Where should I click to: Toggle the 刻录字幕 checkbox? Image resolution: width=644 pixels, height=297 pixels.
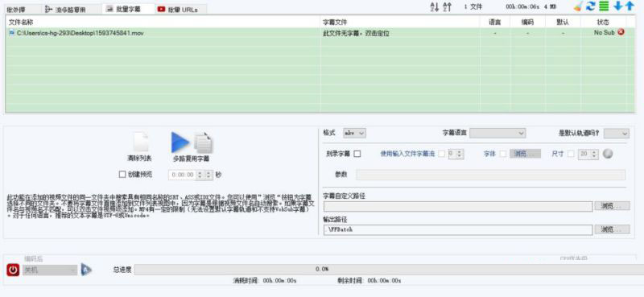357,154
